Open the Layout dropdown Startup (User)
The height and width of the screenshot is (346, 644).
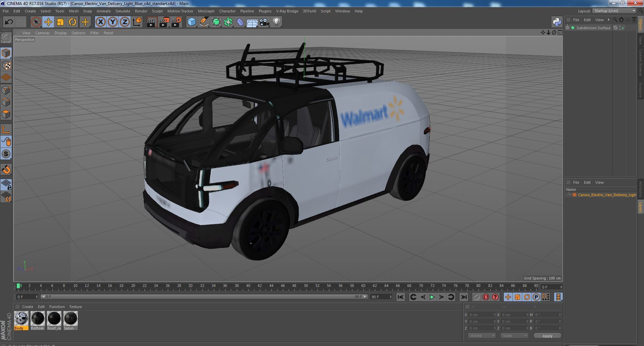(x=614, y=11)
